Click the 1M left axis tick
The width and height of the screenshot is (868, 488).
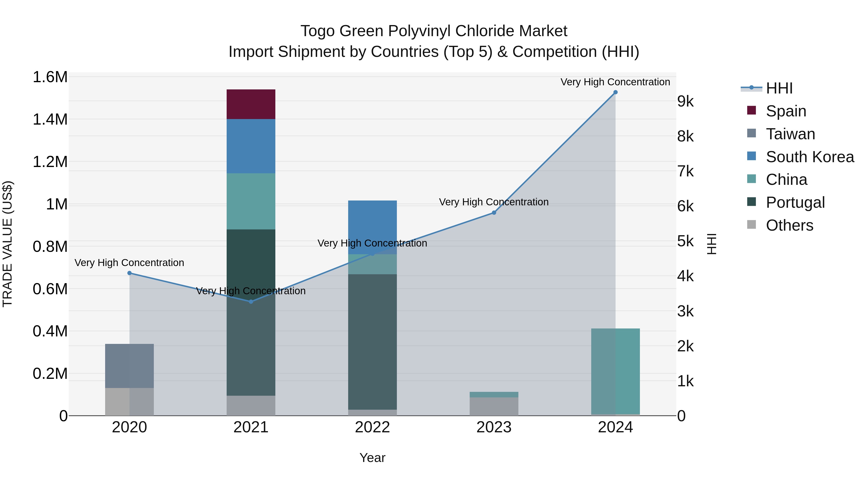click(57, 204)
